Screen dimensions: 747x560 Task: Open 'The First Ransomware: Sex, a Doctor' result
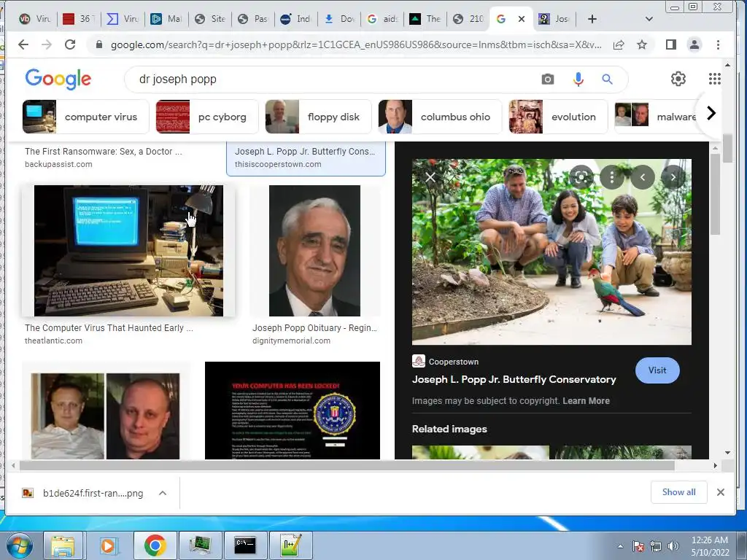pos(104,152)
